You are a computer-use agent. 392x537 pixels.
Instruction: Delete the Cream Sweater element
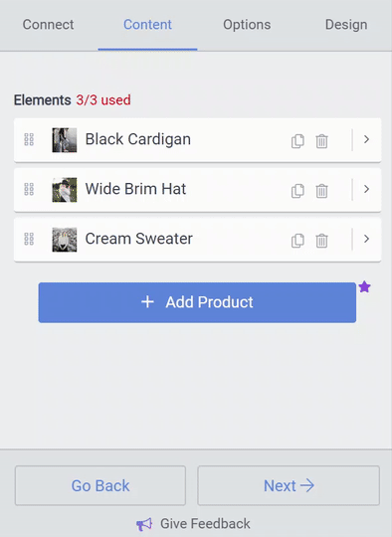pos(321,240)
